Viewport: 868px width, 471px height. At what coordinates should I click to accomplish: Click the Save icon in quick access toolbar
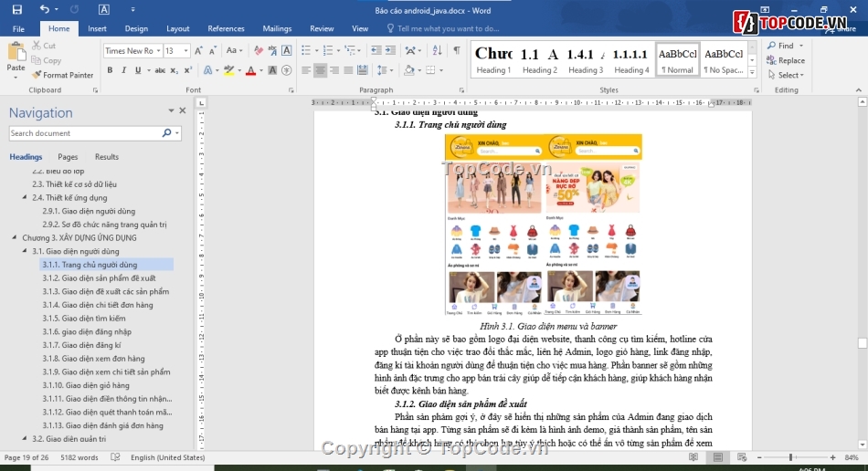coord(16,10)
